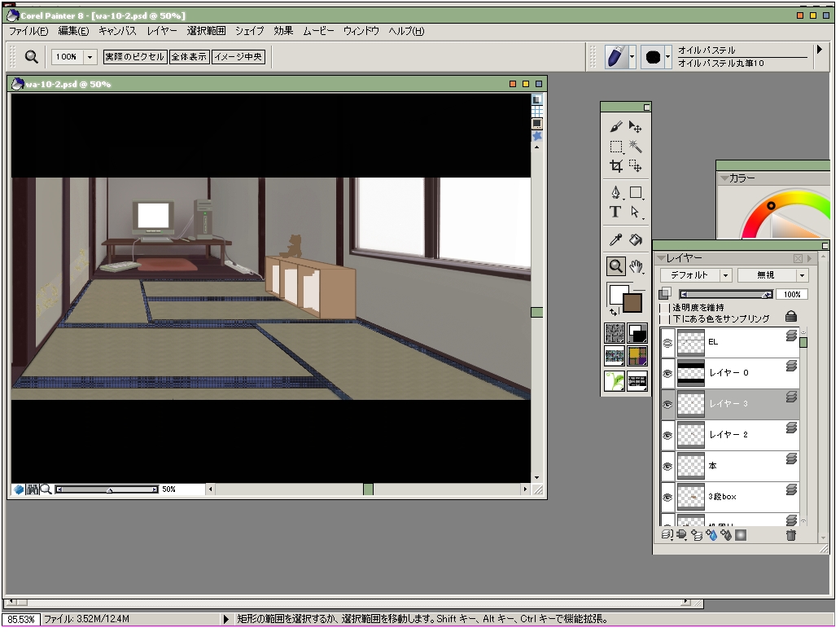This screenshot has height=632, width=840.
Task: Open the pattern selector in toolbox
Action: (615, 356)
